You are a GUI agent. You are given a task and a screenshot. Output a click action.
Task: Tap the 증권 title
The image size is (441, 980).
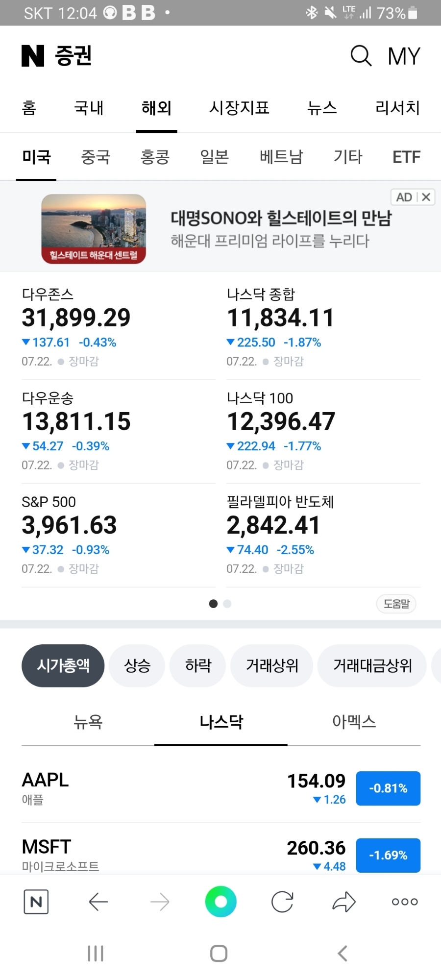[73, 55]
